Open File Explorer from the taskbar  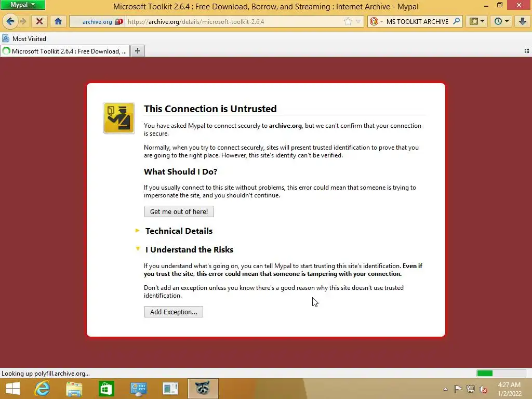[74, 389]
